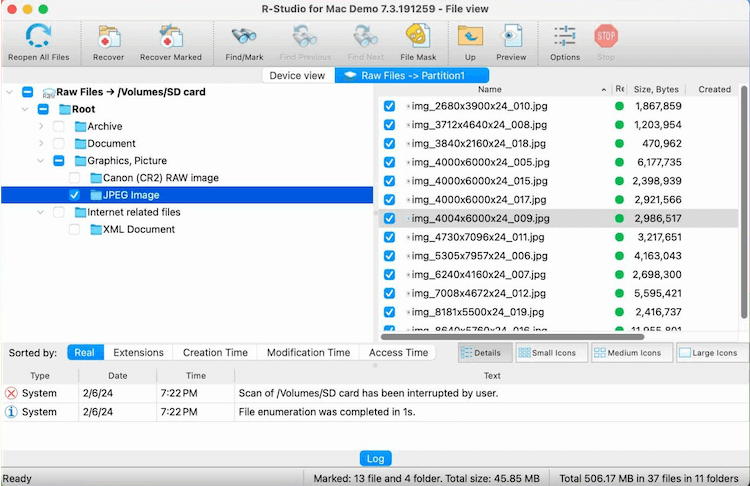Viewport: 750px width, 486px height.
Task: Open the File Mask tool
Action: coord(418,38)
